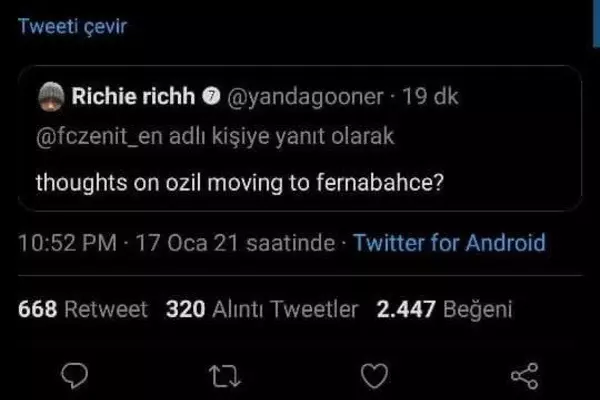Like the tweet with the heart icon
This screenshot has height=400, width=600.
click(373, 375)
